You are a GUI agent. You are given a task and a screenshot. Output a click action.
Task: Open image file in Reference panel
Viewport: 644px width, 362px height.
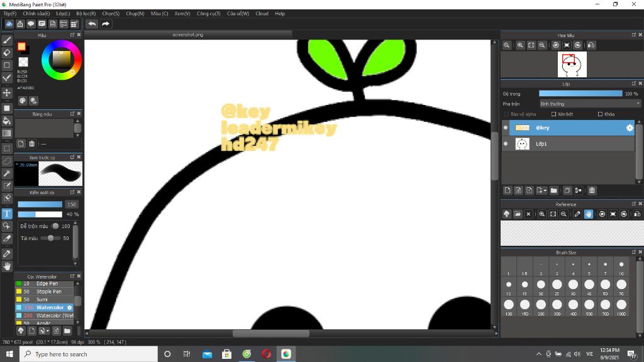(518, 214)
